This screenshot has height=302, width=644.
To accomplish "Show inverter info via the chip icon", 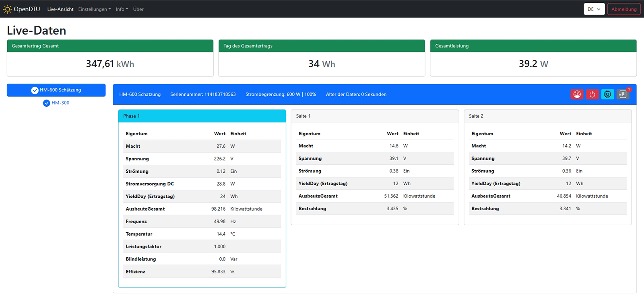I will point(607,94).
